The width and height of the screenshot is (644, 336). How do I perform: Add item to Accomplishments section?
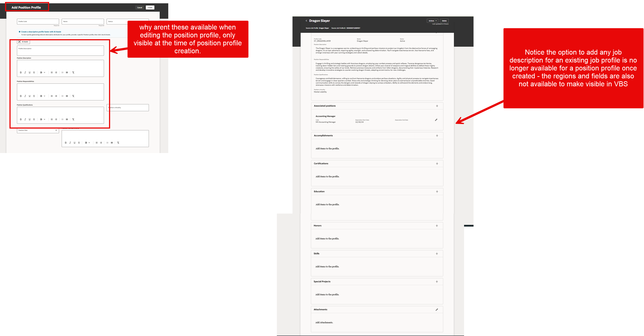pos(437,136)
